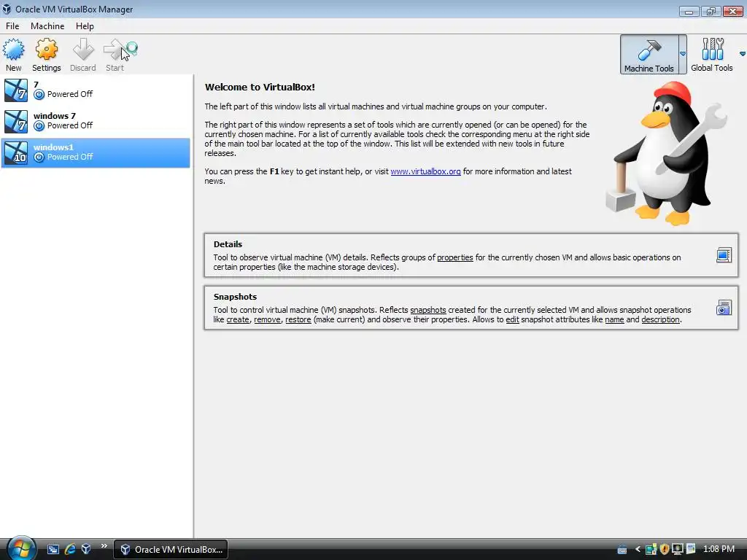This screenshot has width=747, height=560.
Task: Click the penguin mascot image
Action: coord(666,153)
